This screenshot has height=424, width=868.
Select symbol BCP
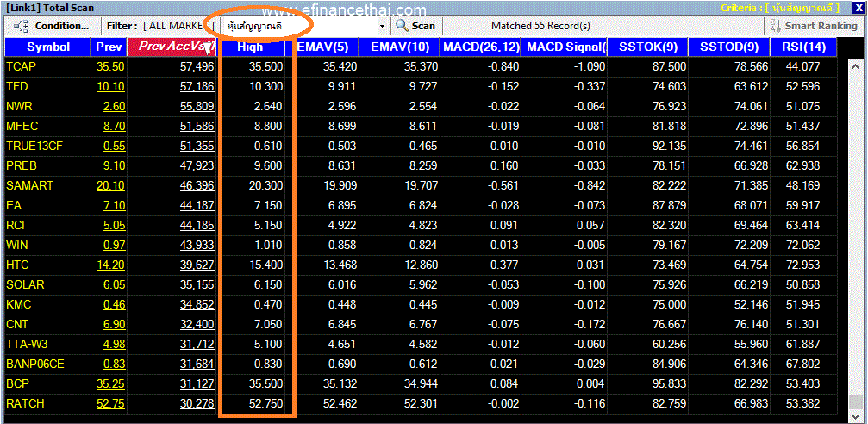[17, 384]
